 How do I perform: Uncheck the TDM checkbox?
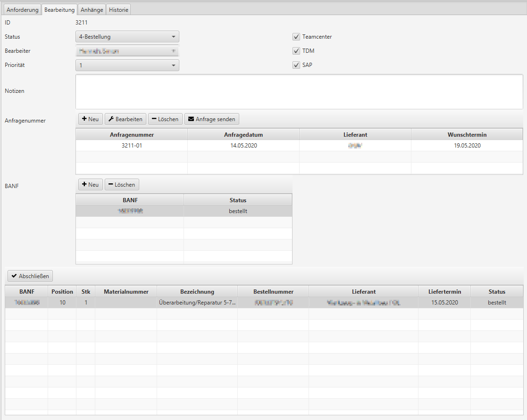coord(296,51)
